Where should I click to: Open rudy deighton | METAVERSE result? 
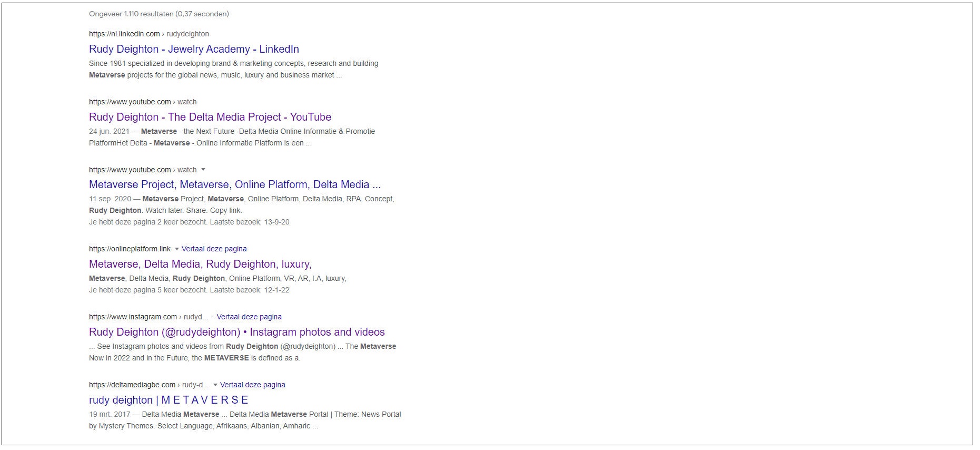[x=169, y=400]
